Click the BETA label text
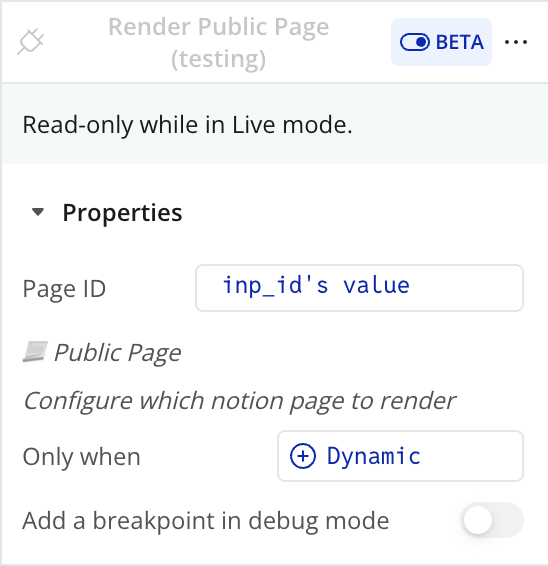548x566 pixels. coord(460,42)
